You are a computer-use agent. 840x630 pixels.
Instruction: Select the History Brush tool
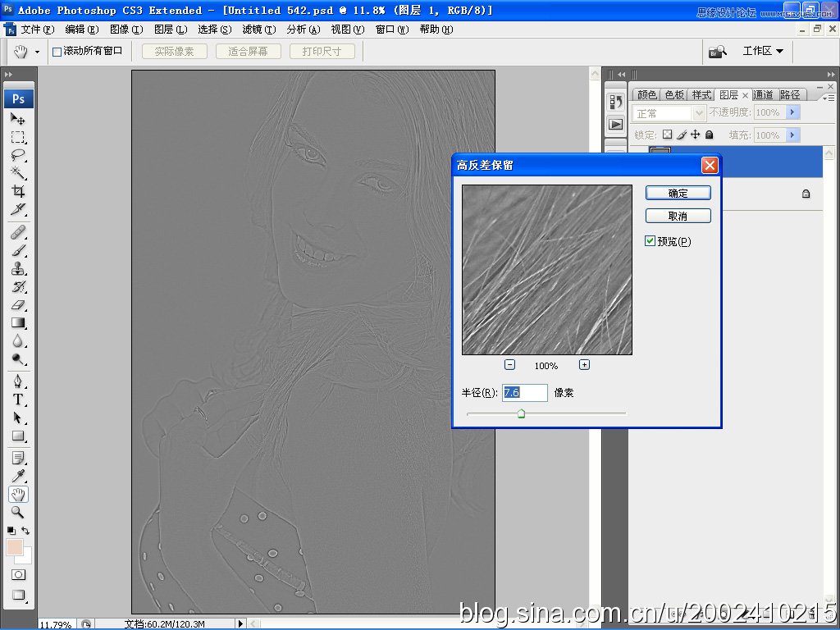(x=18, y=286)
